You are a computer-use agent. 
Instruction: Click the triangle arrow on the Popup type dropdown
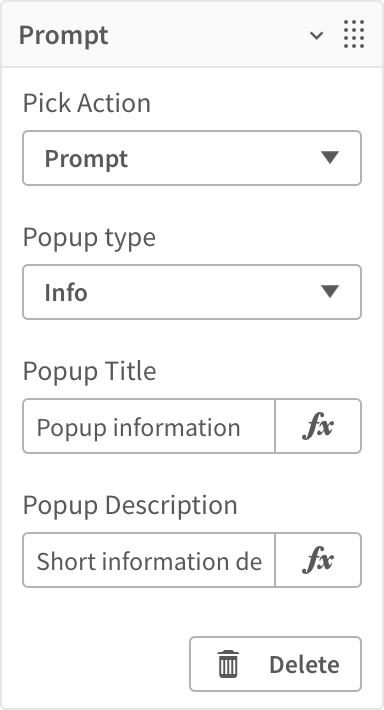pyautogui.click(x=330, y=292)
